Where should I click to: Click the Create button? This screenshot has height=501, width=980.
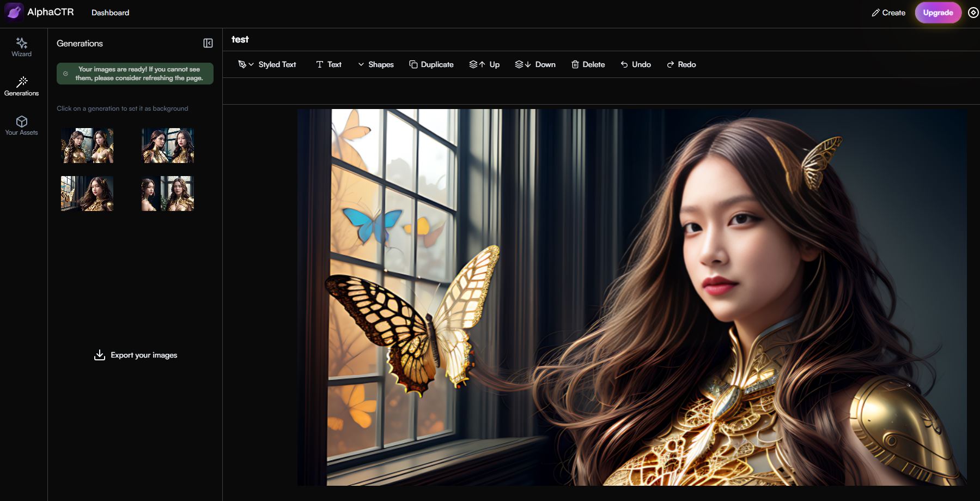point(888,13)
